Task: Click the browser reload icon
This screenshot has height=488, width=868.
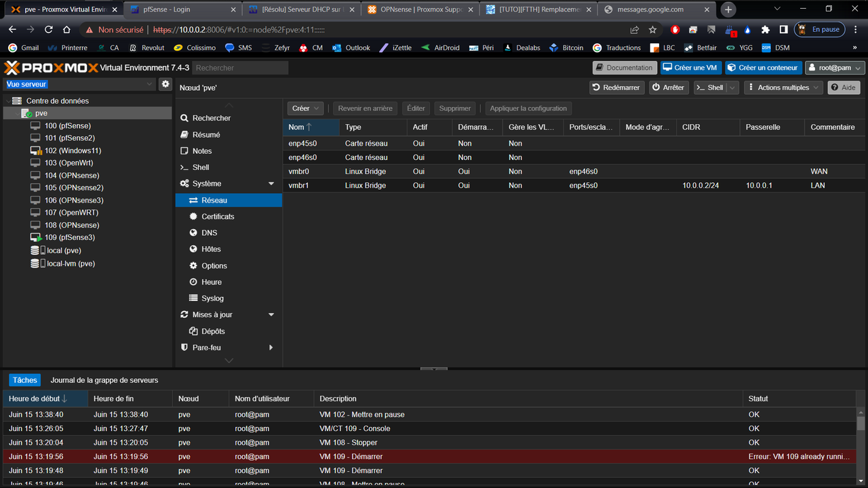Action: coord(48,30)
